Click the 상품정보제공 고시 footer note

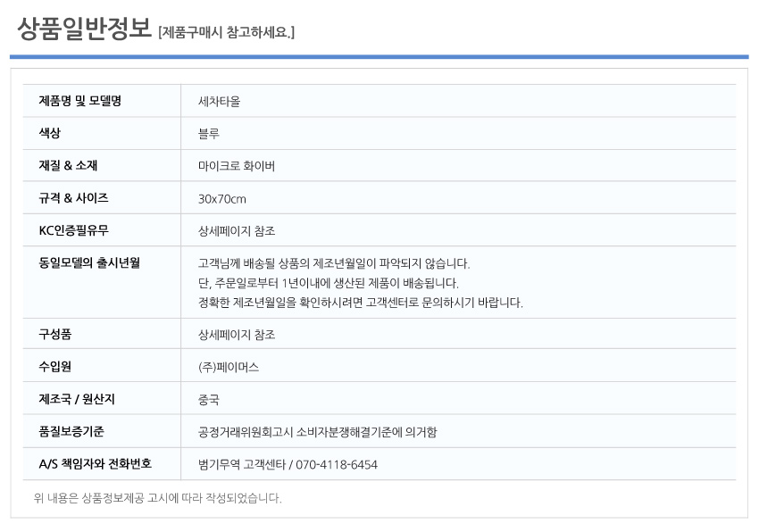pos(157,498)
